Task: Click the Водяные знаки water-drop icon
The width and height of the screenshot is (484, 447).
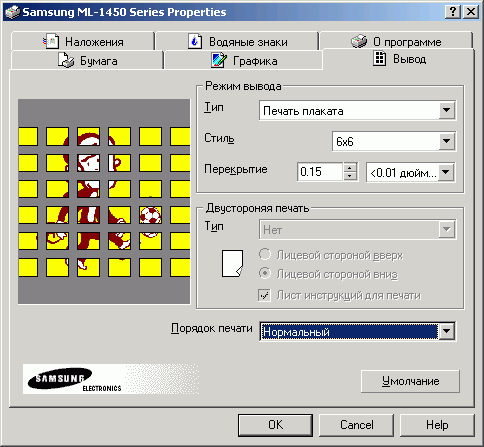Action: (x=195, y=42)
